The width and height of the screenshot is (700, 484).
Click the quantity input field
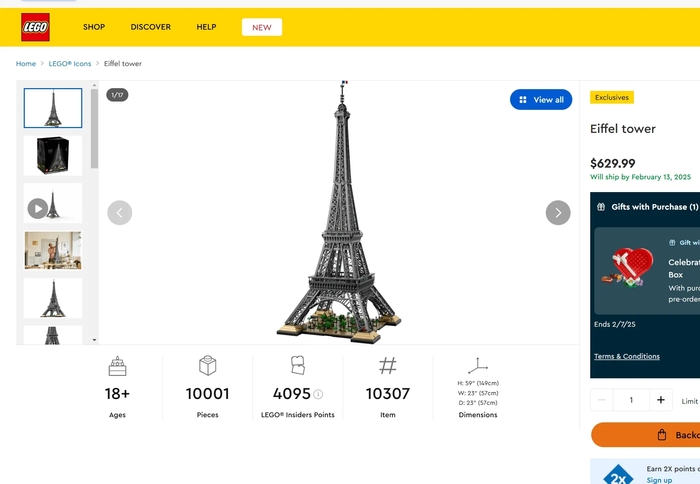click(631, 400)
